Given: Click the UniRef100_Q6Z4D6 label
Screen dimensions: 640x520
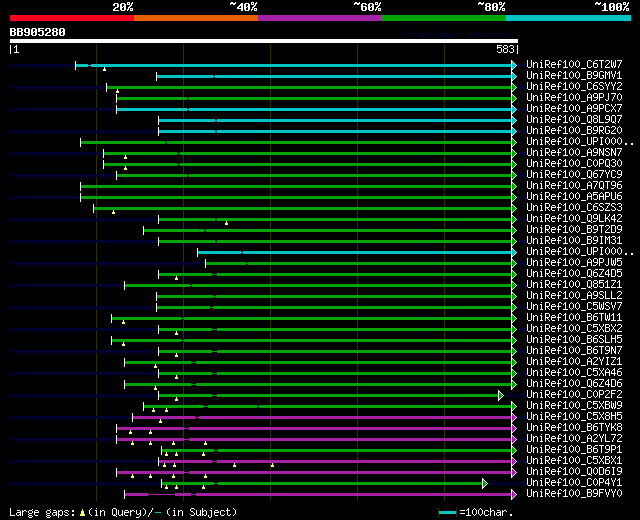Looking at the screenshot, I should click(574, 384).
